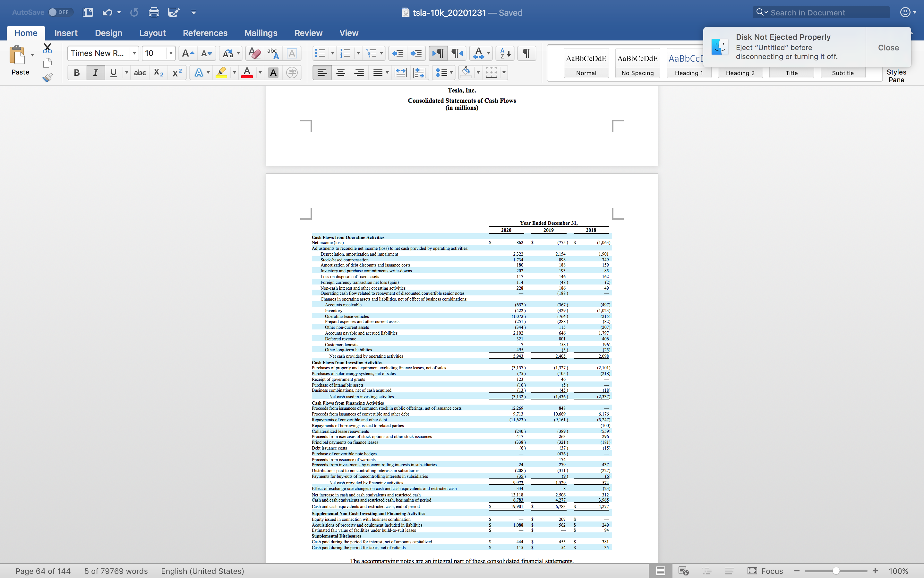Viewport: 924px width, 578px height.
Task: Center align the text
Action: (x=341, y=72)
